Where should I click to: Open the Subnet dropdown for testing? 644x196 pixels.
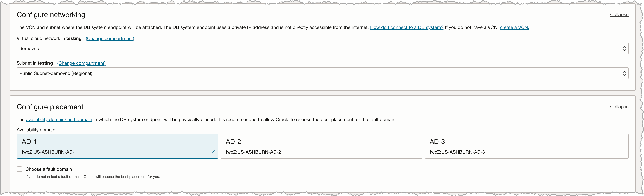tap(322, 73)
